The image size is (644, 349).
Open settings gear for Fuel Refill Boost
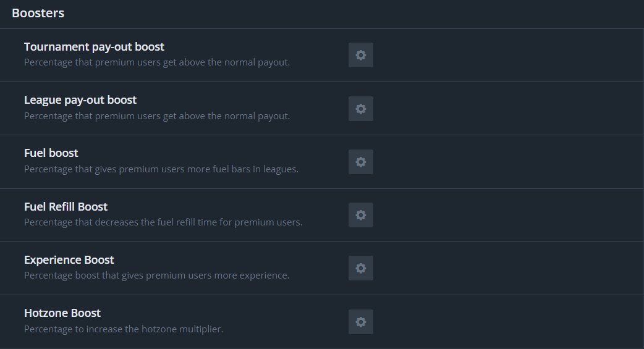(361, 215)
